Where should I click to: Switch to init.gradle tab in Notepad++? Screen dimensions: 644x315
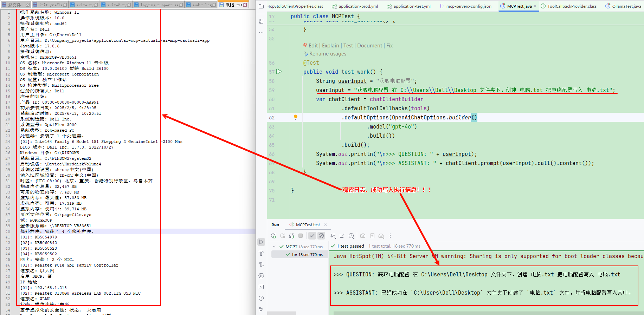[x=50, y=5]
